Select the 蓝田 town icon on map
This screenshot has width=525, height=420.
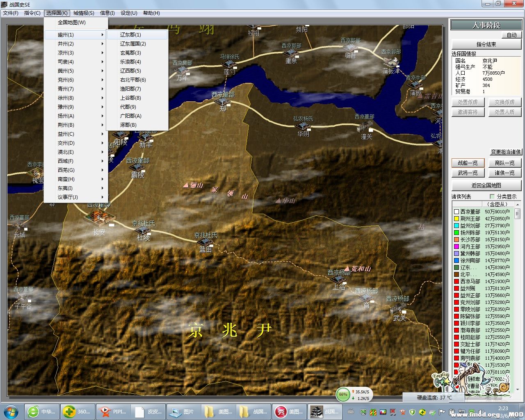click(205, 242)
